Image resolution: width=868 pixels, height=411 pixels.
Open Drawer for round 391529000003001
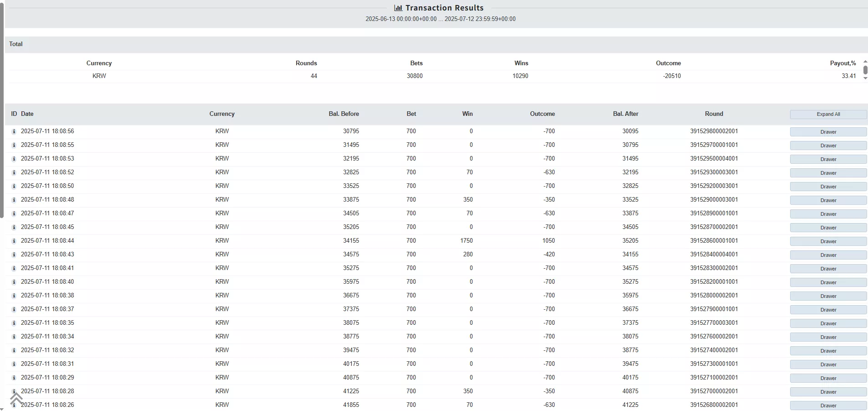click(x=828, y=200)
